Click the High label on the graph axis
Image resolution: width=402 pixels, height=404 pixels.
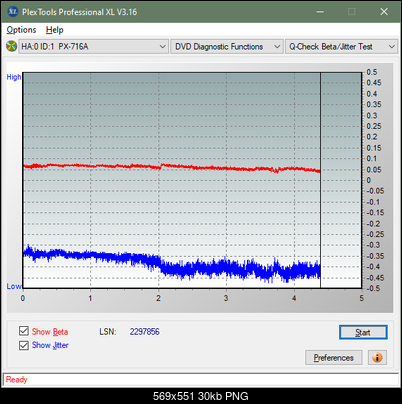pyautogui.click(x=14, y=77)
